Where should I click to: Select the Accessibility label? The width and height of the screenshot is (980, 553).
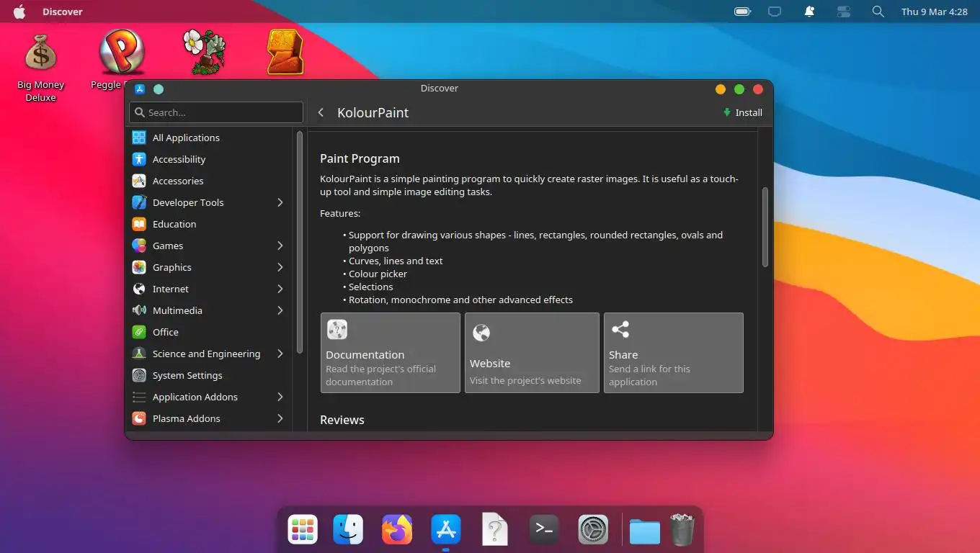click(x=179, y=159)
